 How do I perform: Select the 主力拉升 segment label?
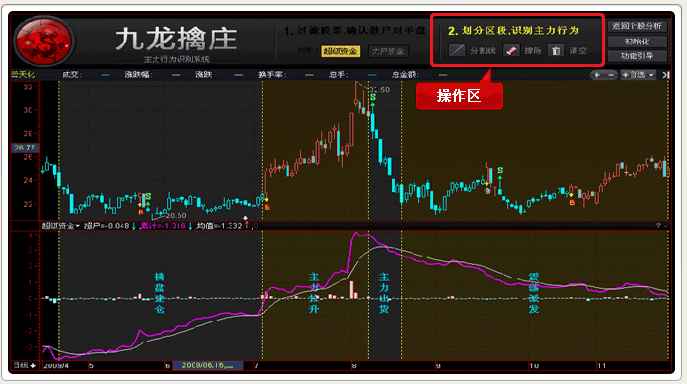tap(314, 293)
